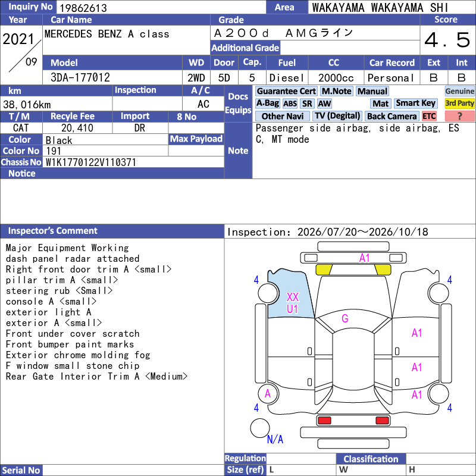476x476 pixels.
Task: Select the Back Camera badge
Action: (392, 116)
